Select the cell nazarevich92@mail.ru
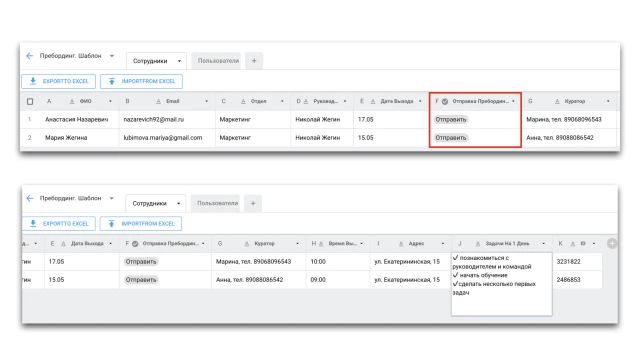Screen dimensions: 640x360 pyautogui.click(x=167, y=120)
